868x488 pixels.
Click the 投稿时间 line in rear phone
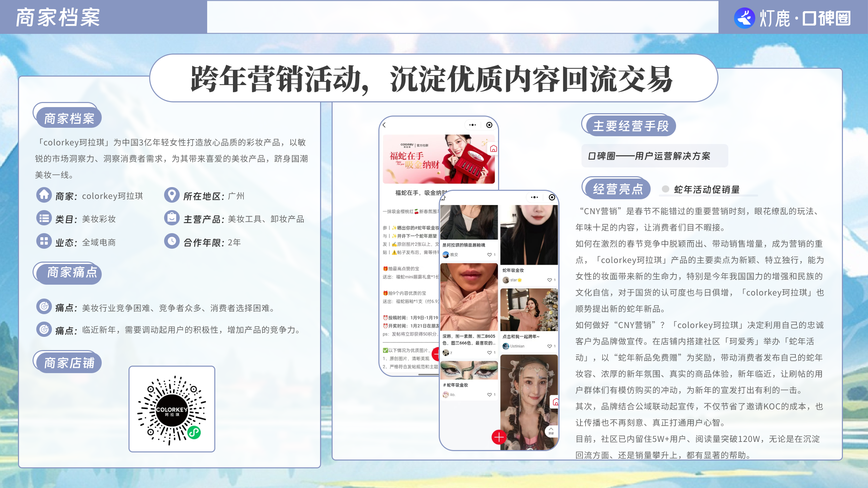point(410,318)
